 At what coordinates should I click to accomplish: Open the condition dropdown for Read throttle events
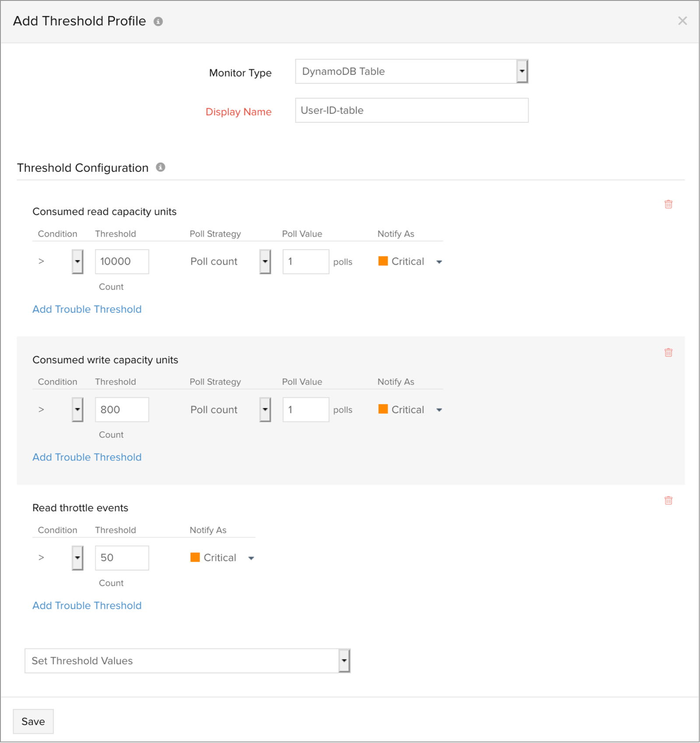(77, 558)
